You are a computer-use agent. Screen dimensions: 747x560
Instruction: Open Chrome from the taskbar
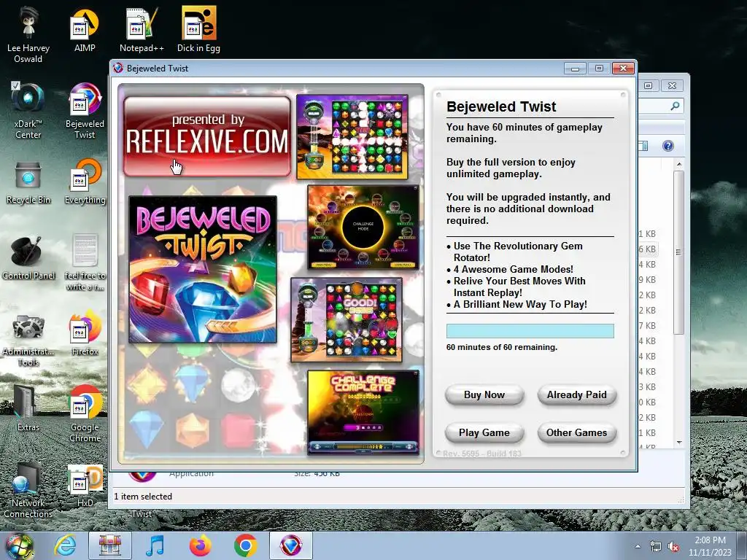coord(245,545)
